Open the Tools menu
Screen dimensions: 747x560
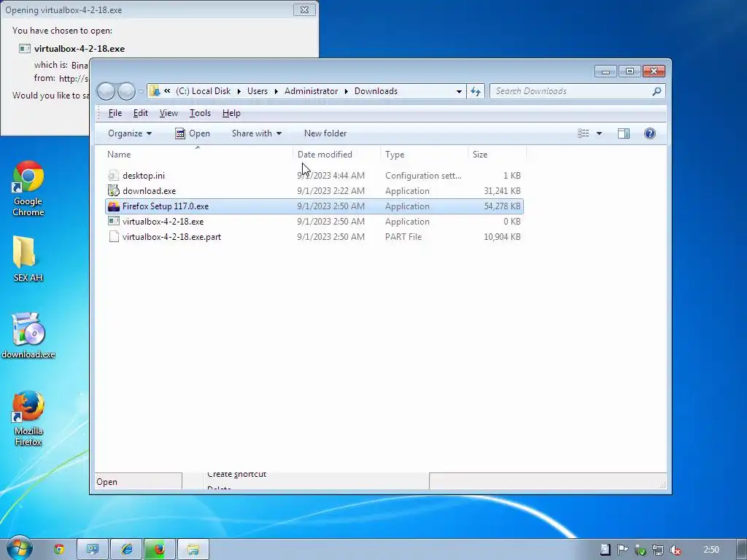[200, 113]
